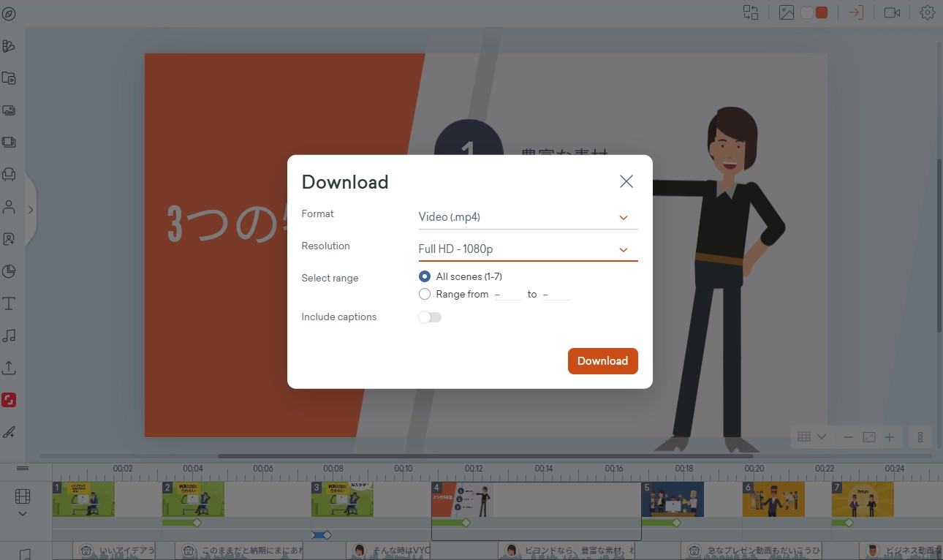Screen dimensions: 943x560
Task: Select scene 5 thumbnail in the timeline
Action: click(673, 499)
